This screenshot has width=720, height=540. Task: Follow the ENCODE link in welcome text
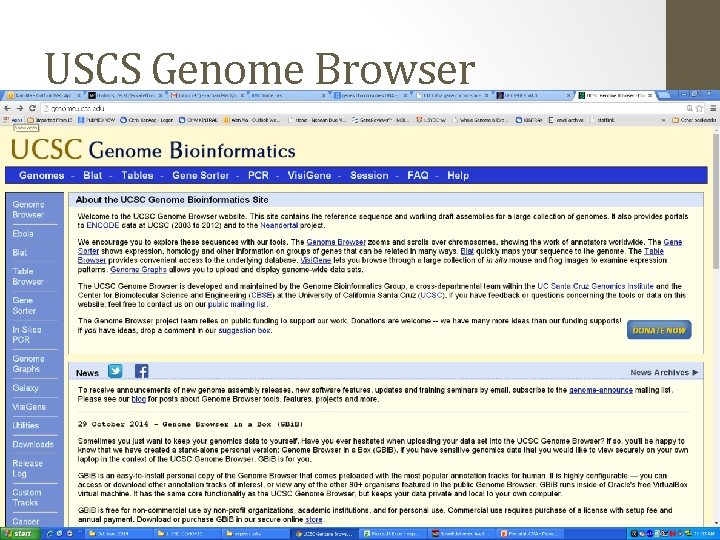103,225
